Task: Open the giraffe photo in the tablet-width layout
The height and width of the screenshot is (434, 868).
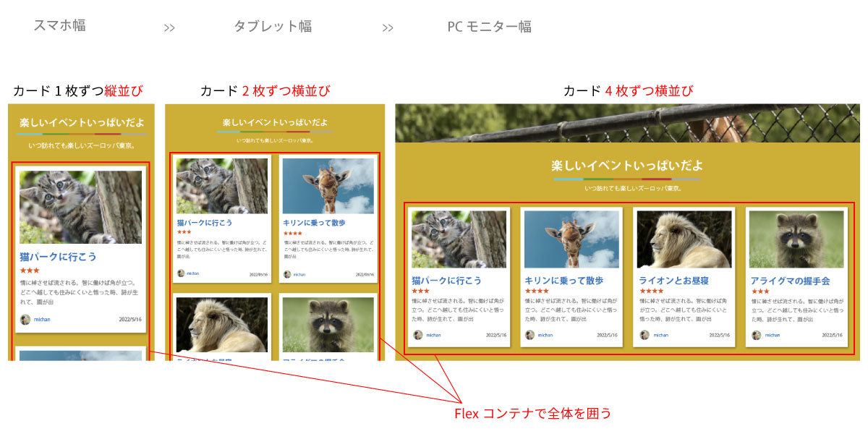Action: (328, 186)
